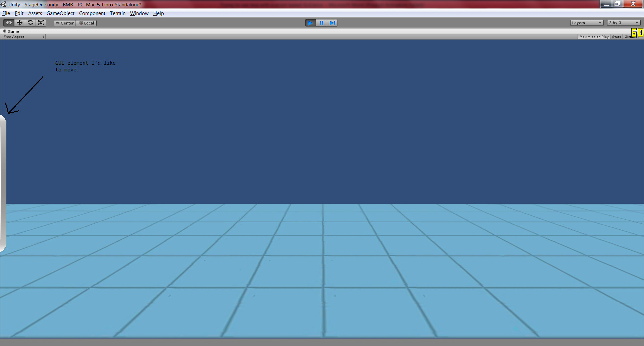Image resolution: width=644 pixels, height=346 pixels.
Task: Show rendering Stats overlay
Action: (616, 37)
